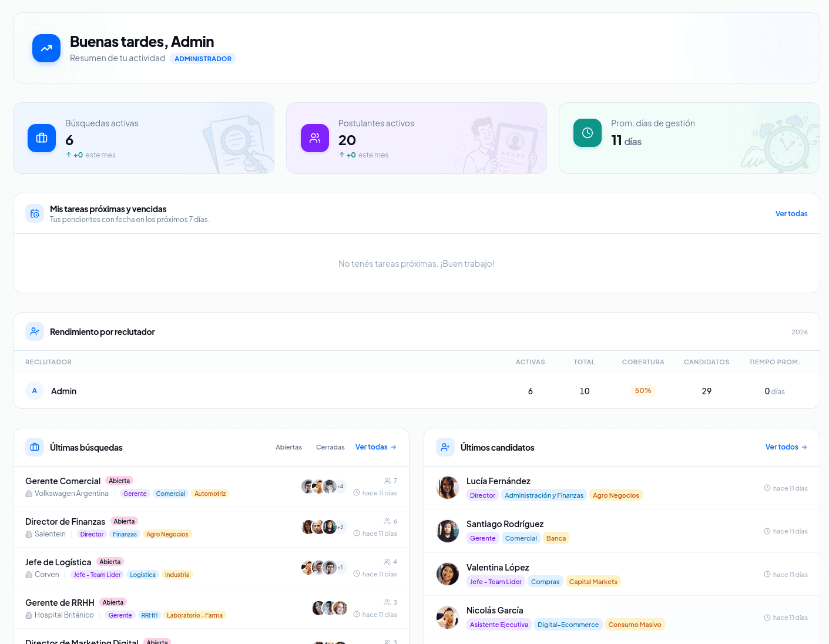This screenshot has height=644, width=829.
Task: Click the clock icon on Valentina López row
Action: tap(767, 574)
